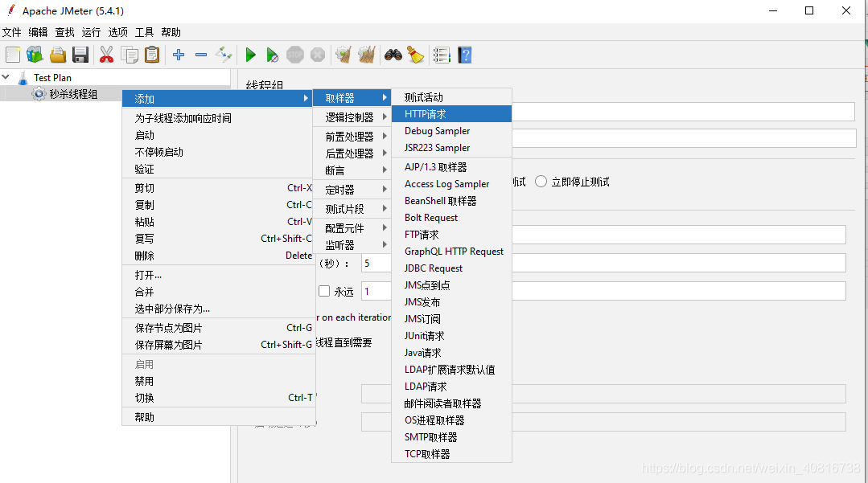
Task: Expand the 前置处理器 submenu
Action: tap(352, 136)
